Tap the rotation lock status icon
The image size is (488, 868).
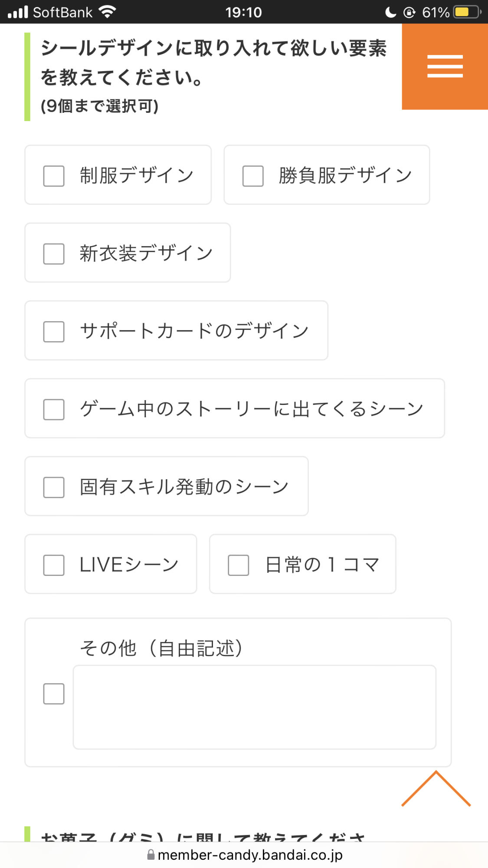pos(409,12)
